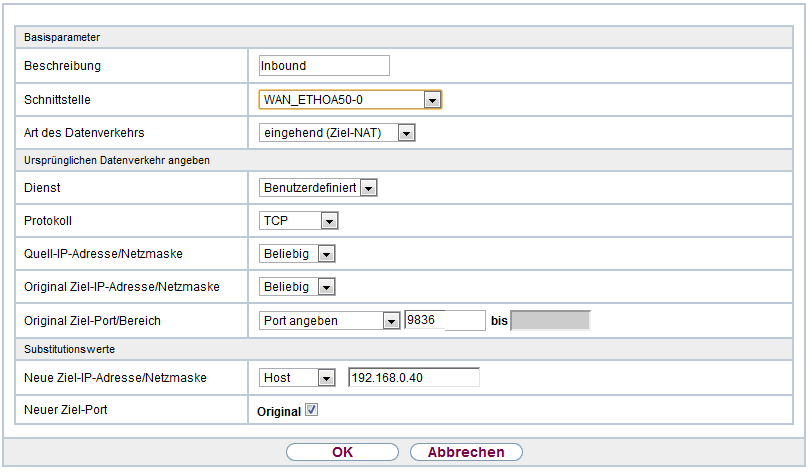This screenshot has width=810, height=474.
Task: Open the Schnittstelle dropdown
Action: coord(349,100)
